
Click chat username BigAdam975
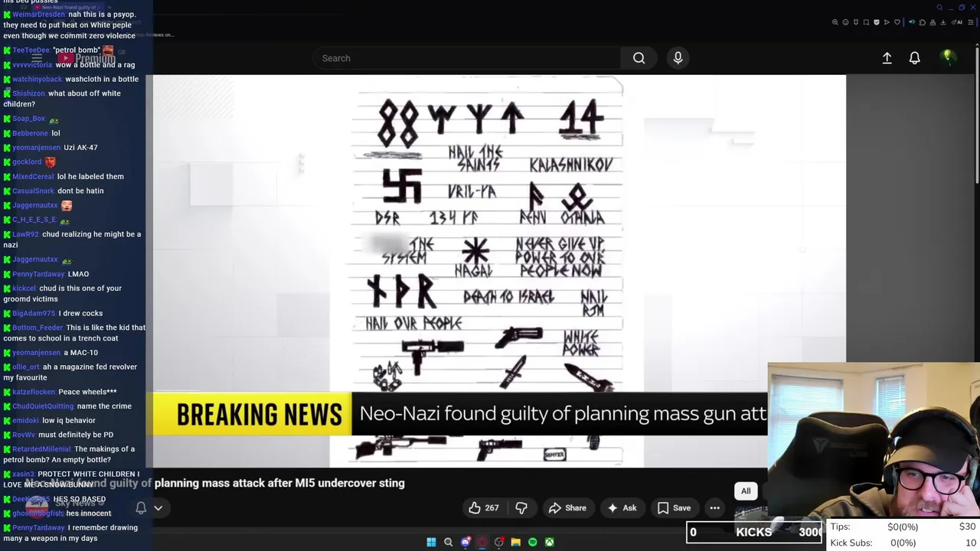[34, 313]
